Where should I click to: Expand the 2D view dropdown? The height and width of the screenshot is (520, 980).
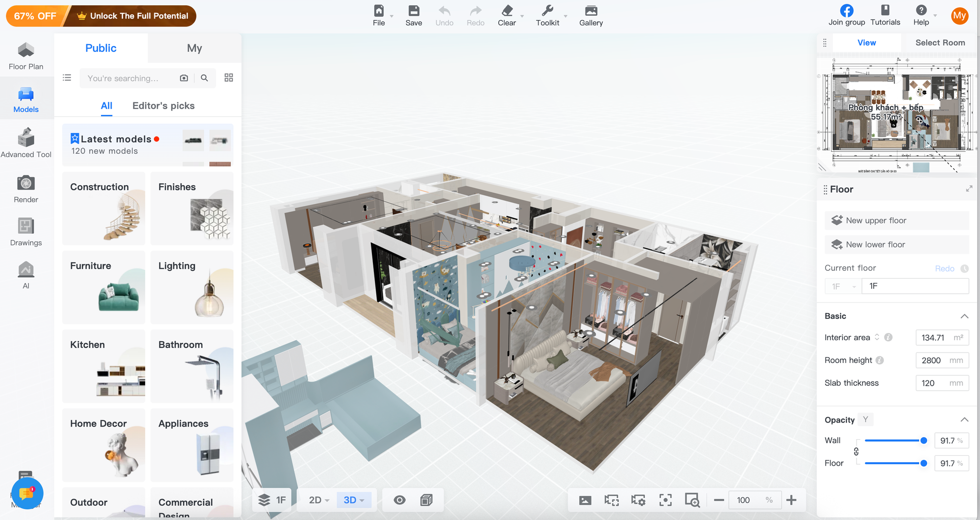point(319,500)
